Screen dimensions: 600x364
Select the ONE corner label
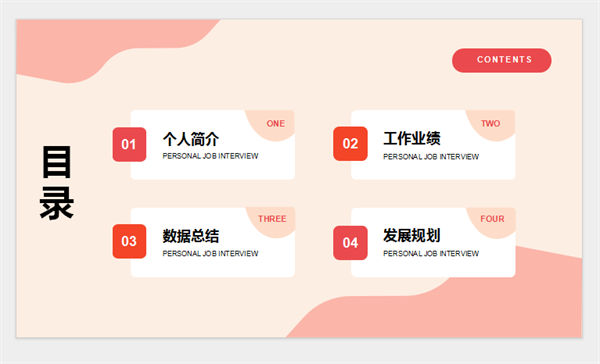pos(276,124)
